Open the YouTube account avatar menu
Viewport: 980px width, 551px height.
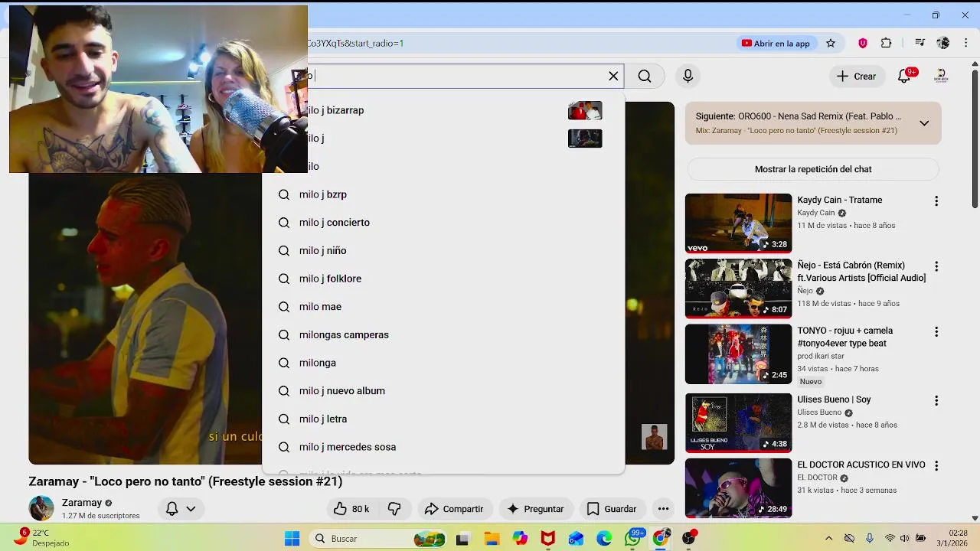tap(942, 76)
